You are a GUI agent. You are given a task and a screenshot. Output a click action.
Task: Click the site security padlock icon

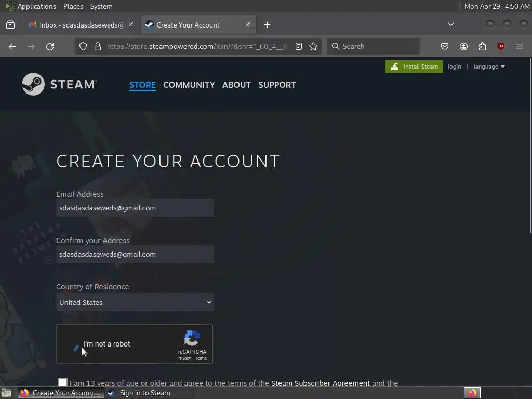click(98, 46)
